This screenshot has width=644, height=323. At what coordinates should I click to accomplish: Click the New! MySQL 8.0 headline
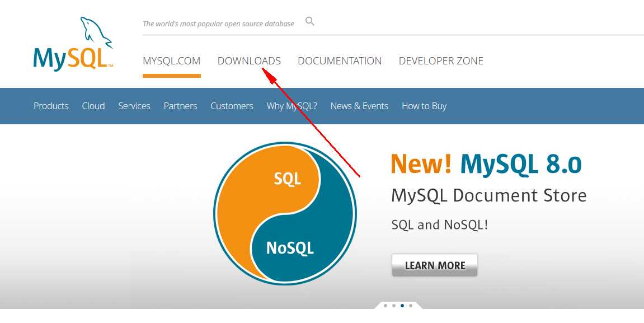pos(486,165)
